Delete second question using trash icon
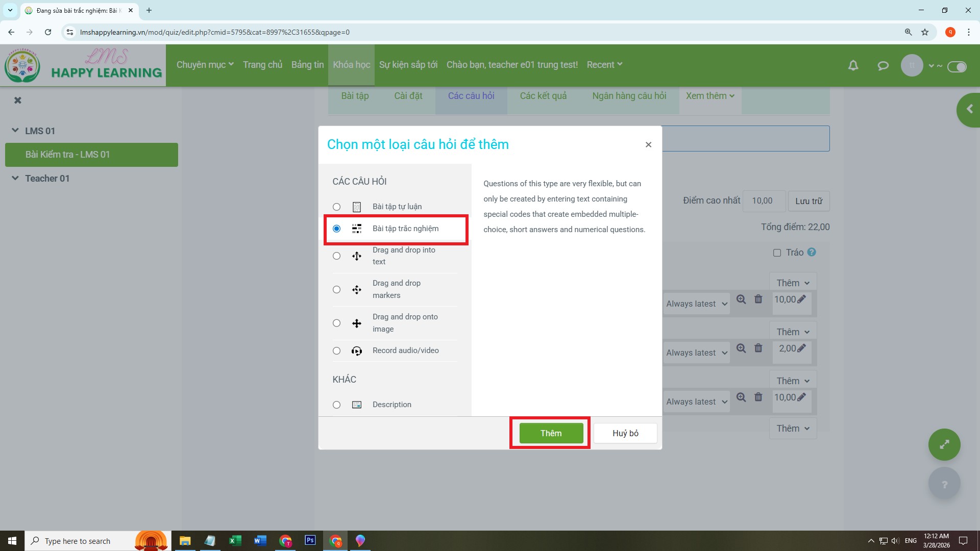This screenshot has width=980, height=551. [x=758, y=348]
